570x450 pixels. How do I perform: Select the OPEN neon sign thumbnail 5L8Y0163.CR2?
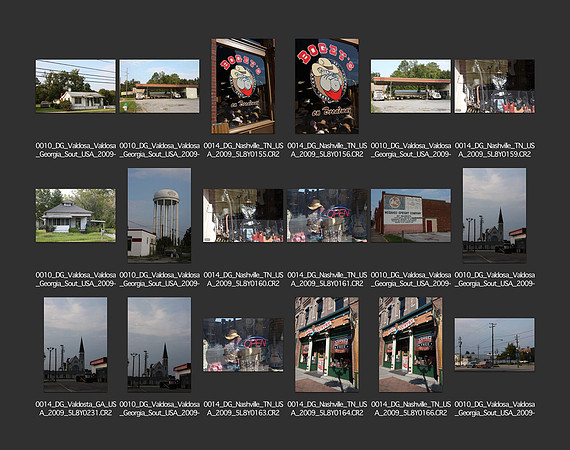[243, 345]
